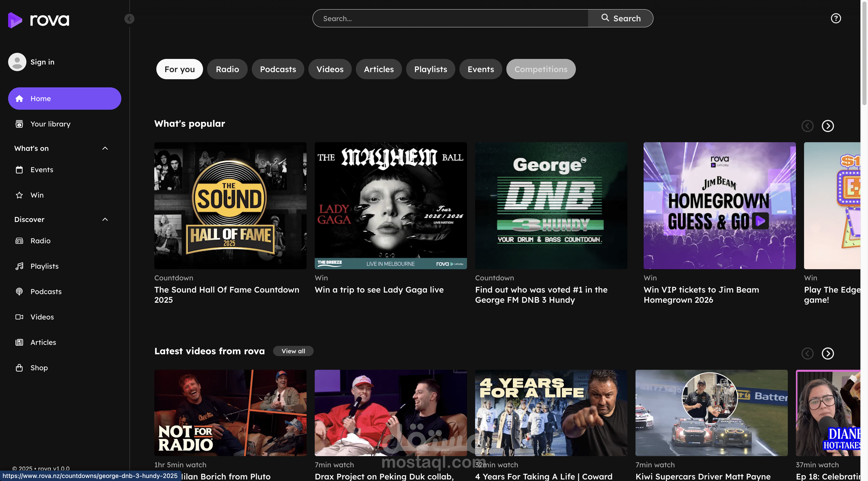Switch to the Podcasts filter tab
This screenshot has height=481, width=868.
[278, 69]
